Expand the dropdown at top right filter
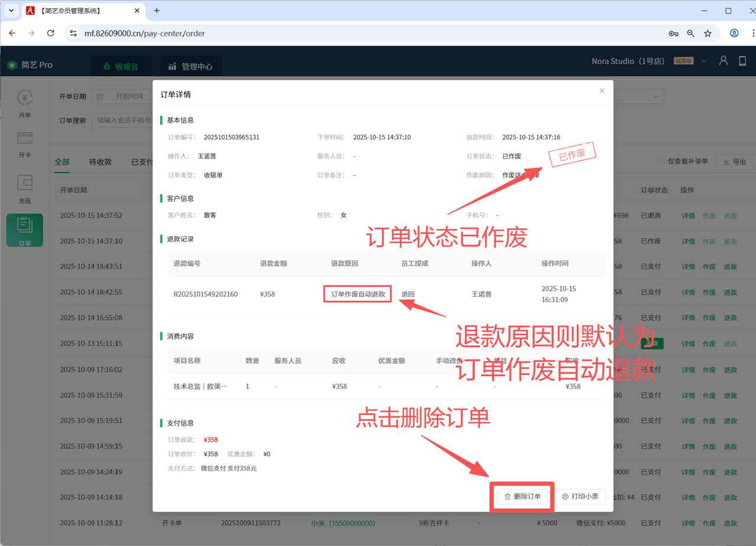The image size is (756, 546). 655,97
